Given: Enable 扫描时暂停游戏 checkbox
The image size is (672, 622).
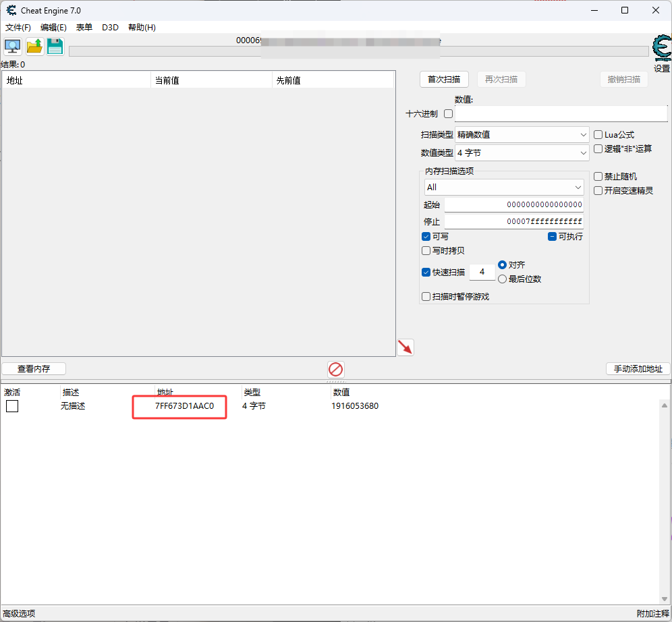Looking at the screenshot, I should click(426, 296).
